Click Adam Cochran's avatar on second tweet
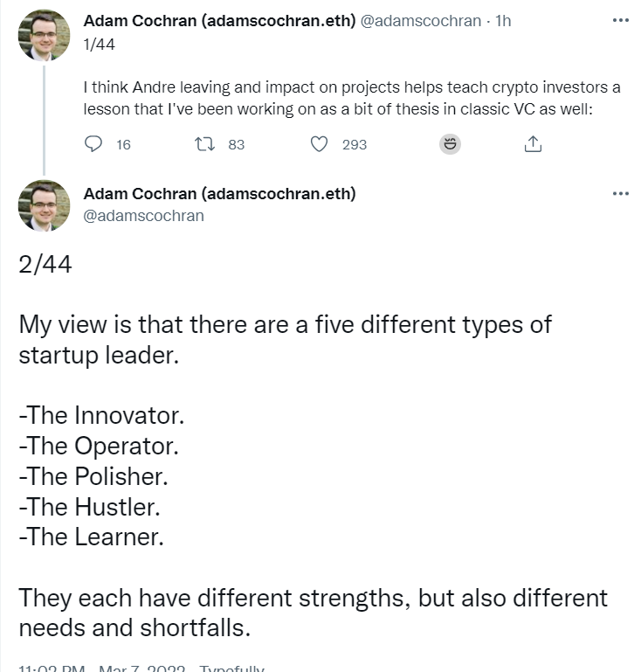This screenshot has width=641, height=672. pos(44,205)
